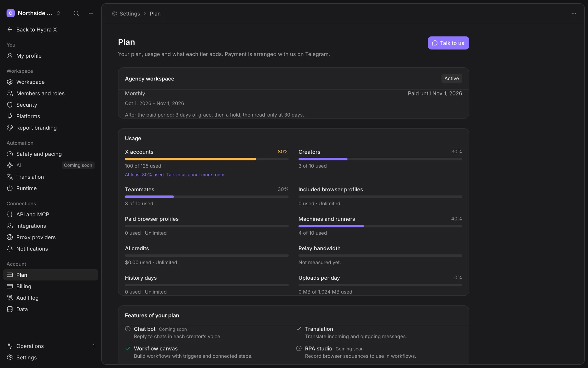Click the Creators usage bar
This screenshot has height=368, width=588.
380,159
